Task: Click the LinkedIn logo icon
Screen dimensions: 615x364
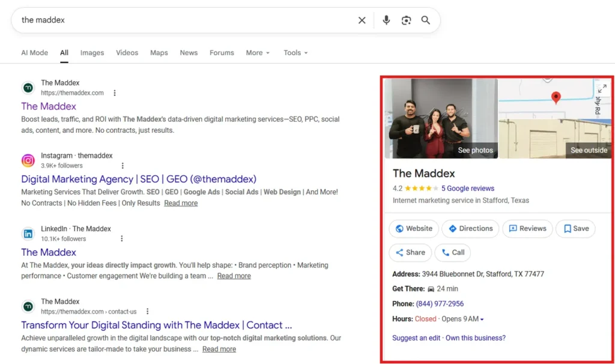Action: 28,234
